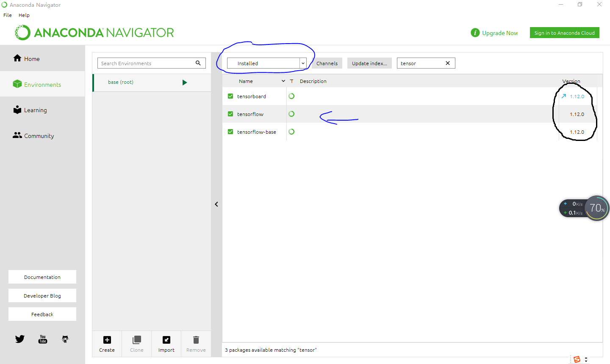This screenshot has width=610, height=364.
Task: Click the package search field containing tensor
Action: (x=426, y=63)
